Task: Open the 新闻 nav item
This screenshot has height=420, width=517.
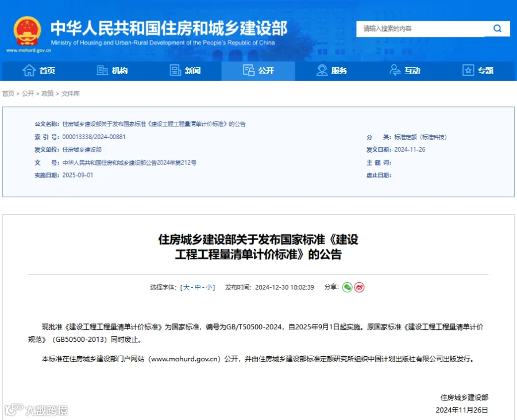Action: tap(186, 71)
